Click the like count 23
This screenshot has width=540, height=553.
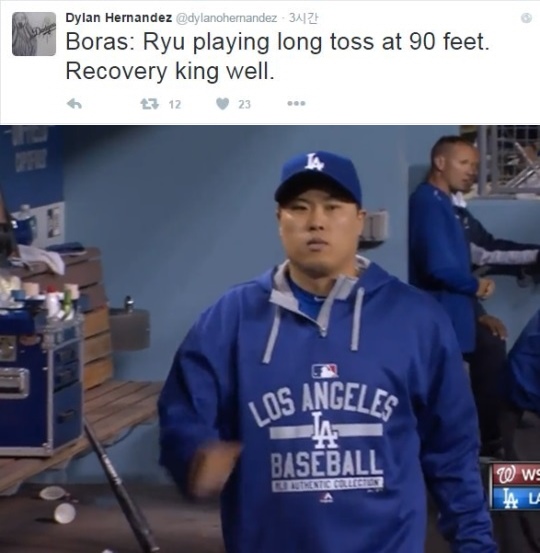point(244,104)
